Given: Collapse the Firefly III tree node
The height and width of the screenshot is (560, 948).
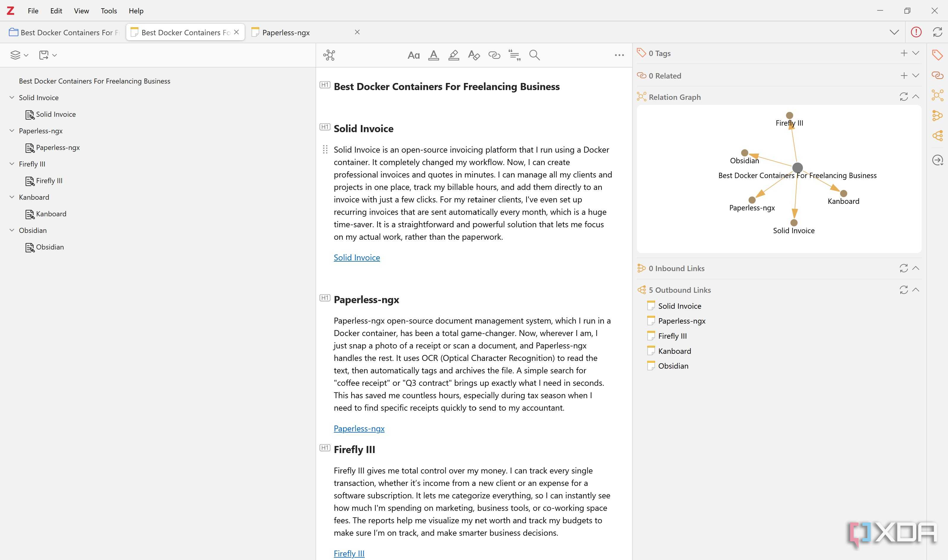Looking at the screenshot, I should [x=12, y=164].
